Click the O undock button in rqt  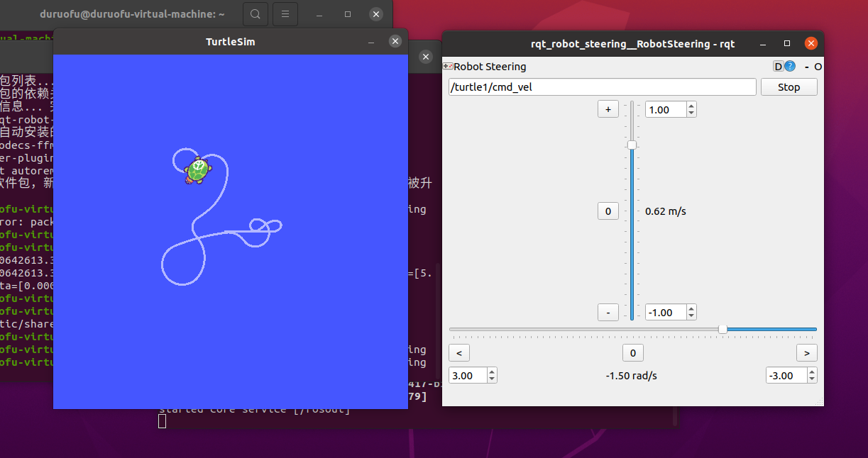pos(818,67)
